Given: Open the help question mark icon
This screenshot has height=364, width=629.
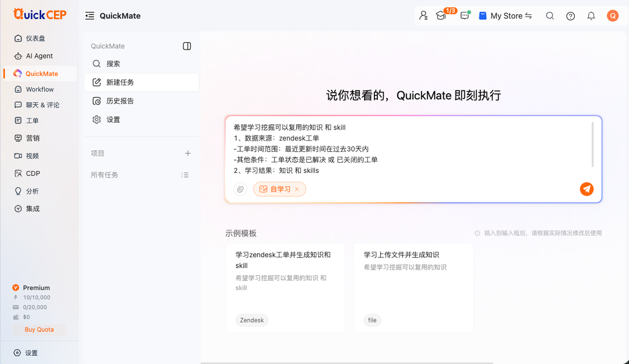Looking at the screenshot, I should tap(571, 16).
